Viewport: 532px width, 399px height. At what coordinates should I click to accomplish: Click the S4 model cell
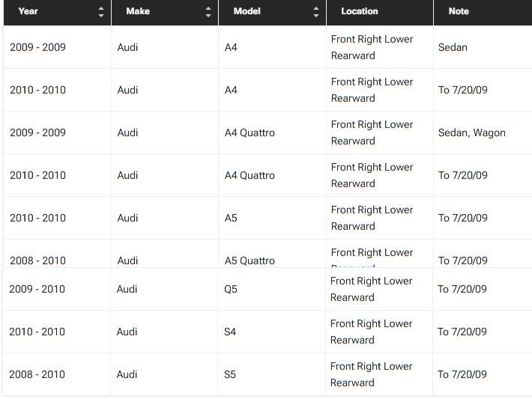230,332
